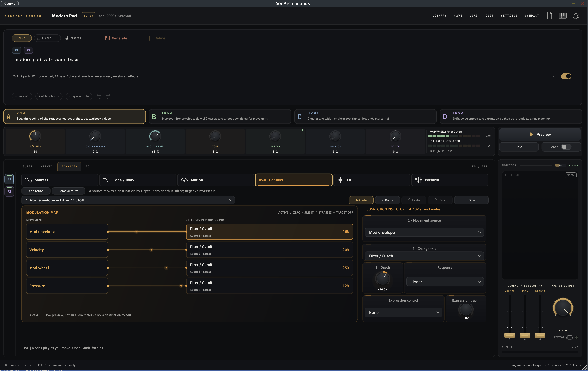Open the route selector dropdown
588x371 pixels.
[x=128, y=200]
